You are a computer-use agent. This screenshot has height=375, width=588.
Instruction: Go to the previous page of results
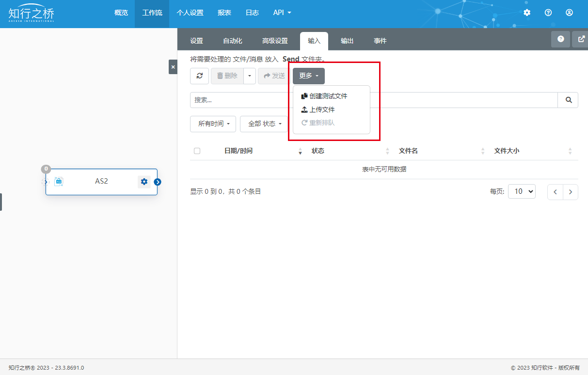coord(555,192)
